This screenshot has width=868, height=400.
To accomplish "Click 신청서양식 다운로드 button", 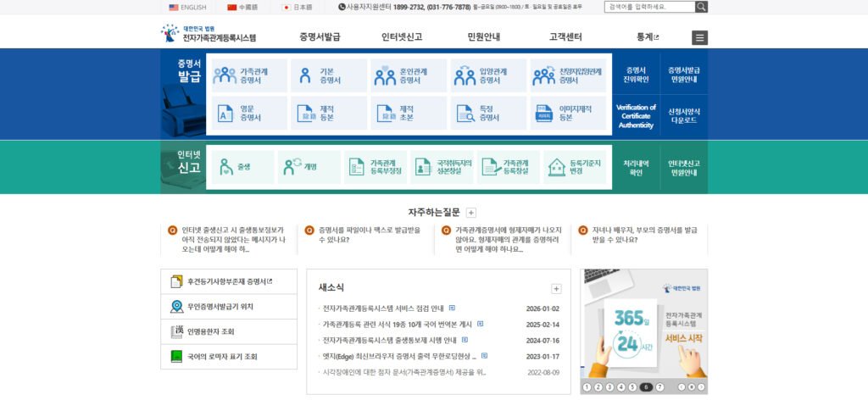I will 684,115.
